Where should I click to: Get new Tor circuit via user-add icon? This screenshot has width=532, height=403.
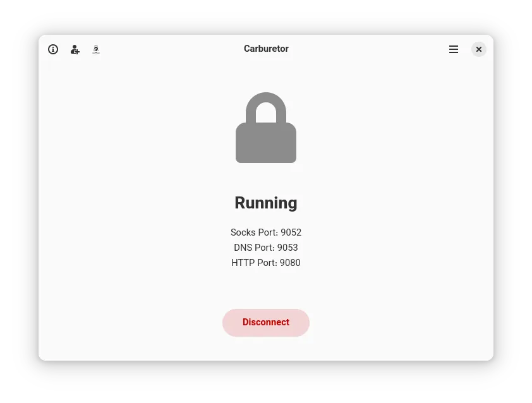point(75,49)
